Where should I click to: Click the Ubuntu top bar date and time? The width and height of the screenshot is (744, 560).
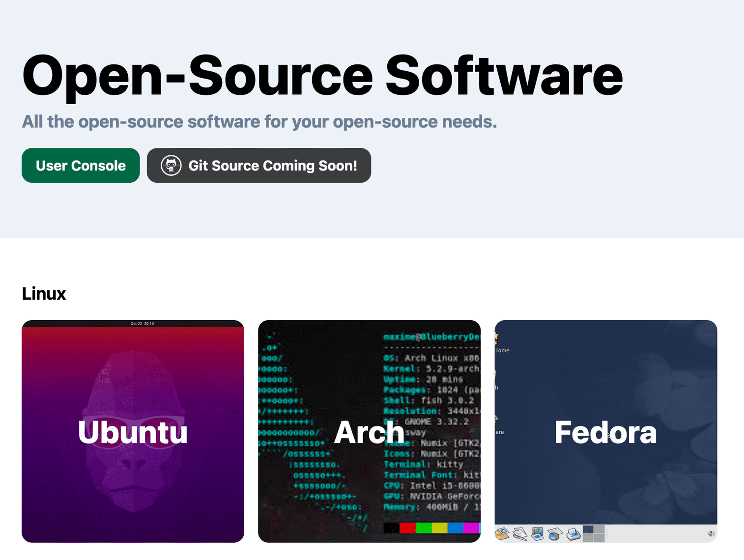point(142,324)
